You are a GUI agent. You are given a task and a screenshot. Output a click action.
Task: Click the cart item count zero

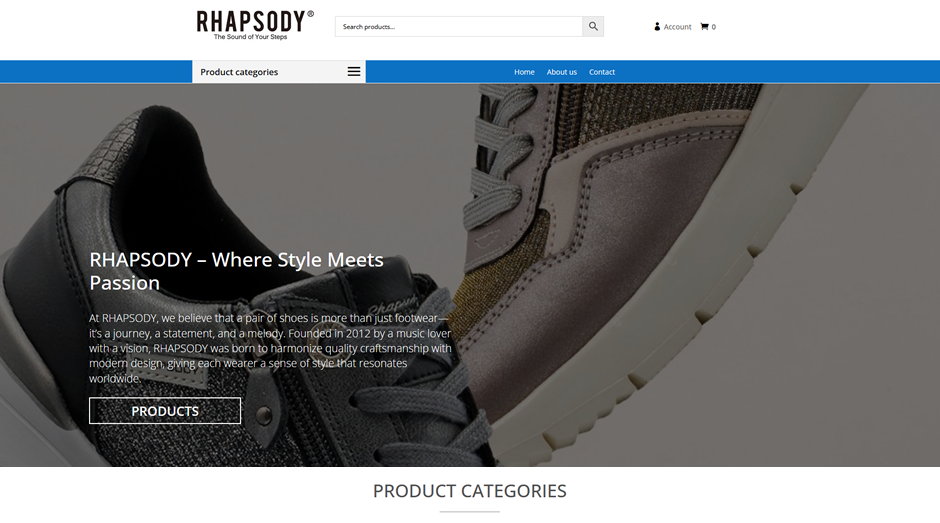713,27
